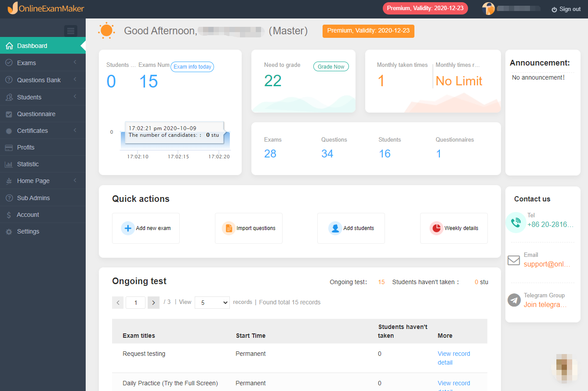Click the total Exams count 28
The width and height of the screenshot is (588, 391).
270,153
